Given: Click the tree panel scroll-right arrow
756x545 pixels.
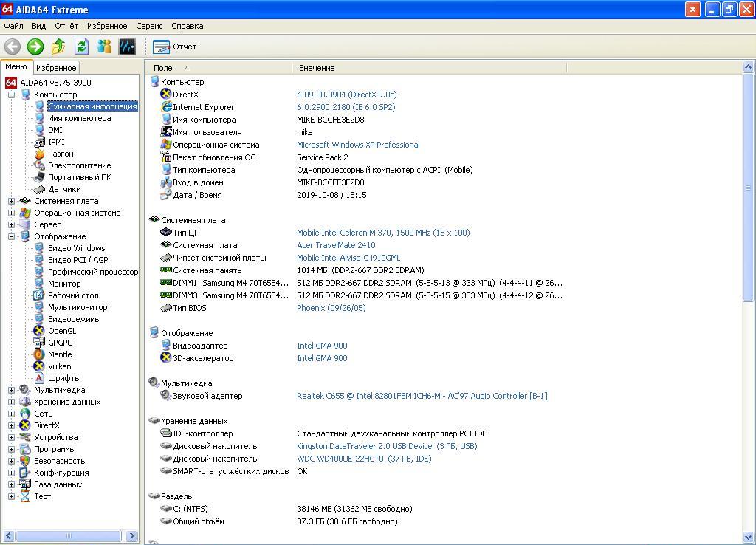Looking at the screenshot, I should pyautogui.click(x=131, y=535).
